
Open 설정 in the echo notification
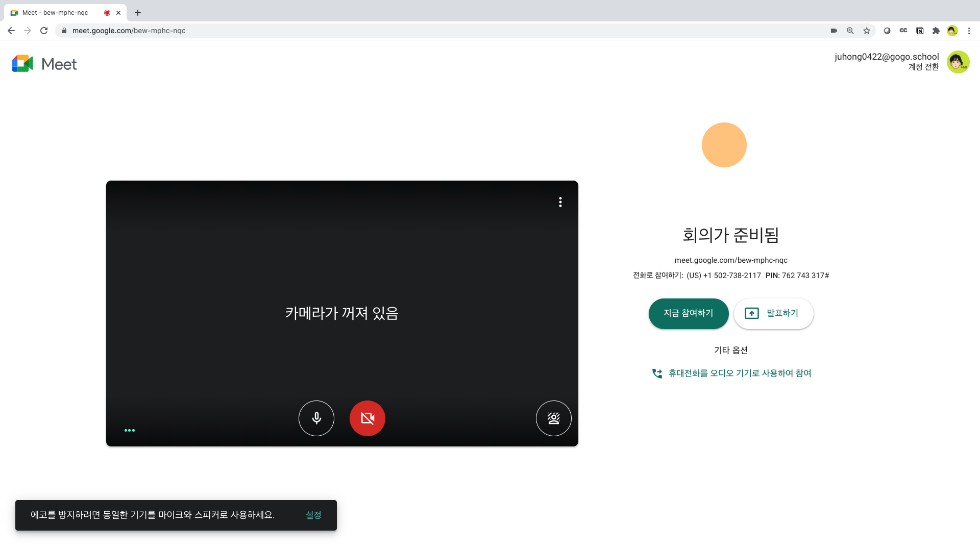click(x=313, y=515)
